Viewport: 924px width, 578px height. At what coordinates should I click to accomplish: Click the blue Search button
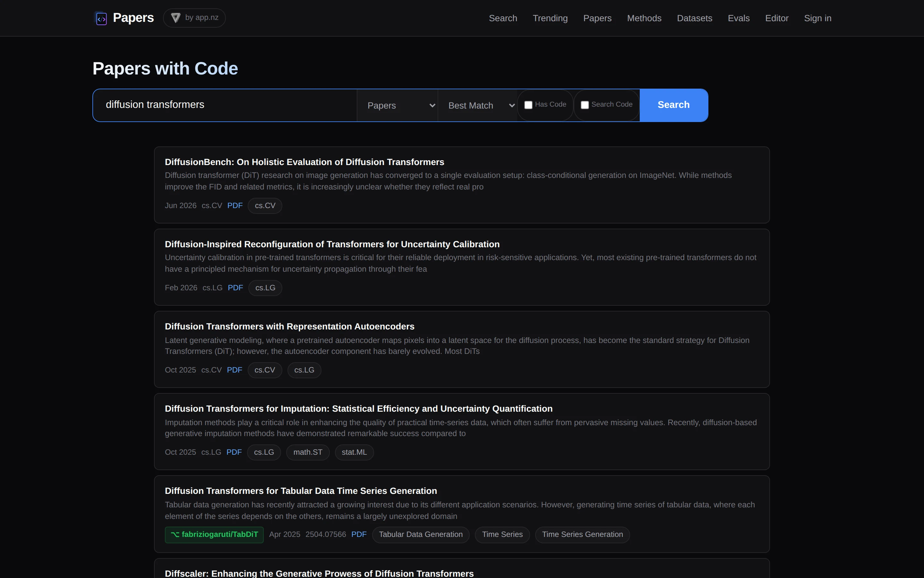[x=673, y=105]
